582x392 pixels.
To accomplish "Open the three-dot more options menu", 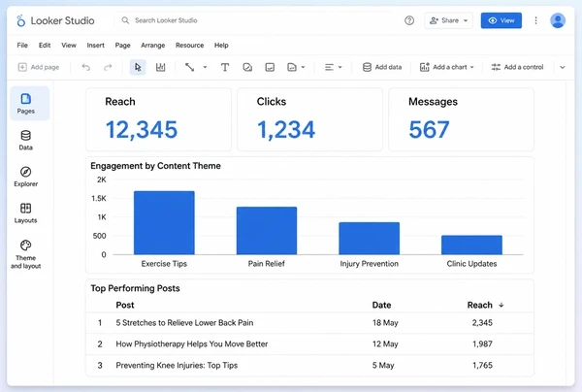I will coord(535,20).
